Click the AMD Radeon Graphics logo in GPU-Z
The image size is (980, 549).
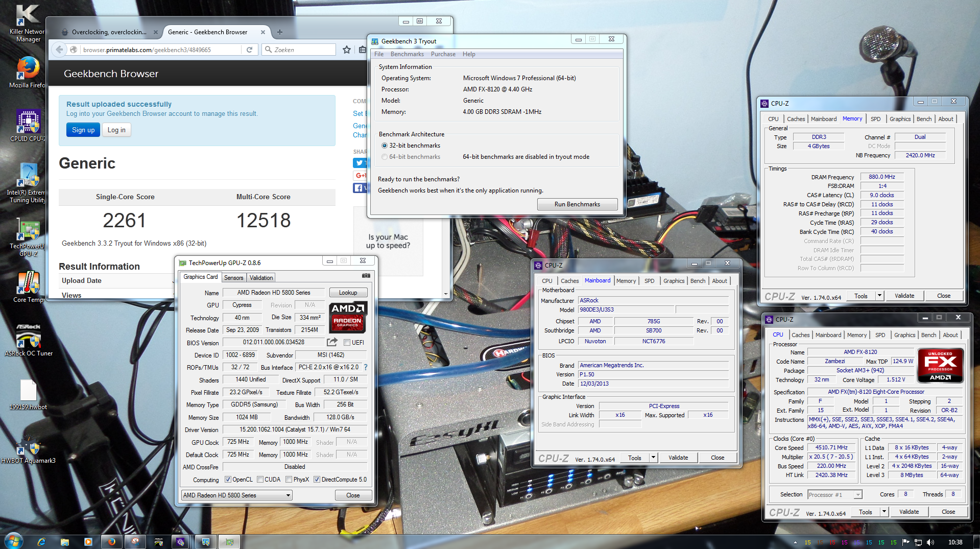point(347,317)
